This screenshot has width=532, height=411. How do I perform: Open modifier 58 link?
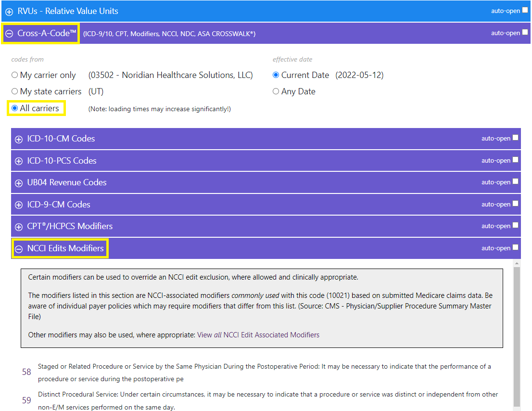pos(26,372)
